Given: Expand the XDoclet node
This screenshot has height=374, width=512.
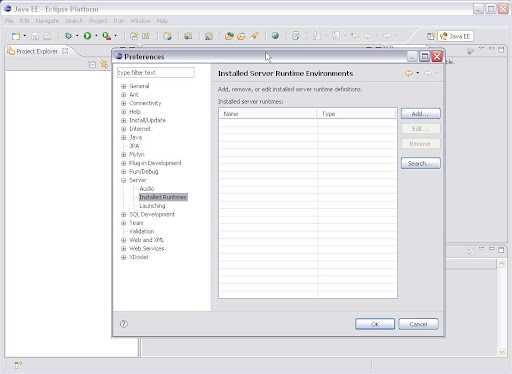Looking at the screenshot, I should 124,257.
